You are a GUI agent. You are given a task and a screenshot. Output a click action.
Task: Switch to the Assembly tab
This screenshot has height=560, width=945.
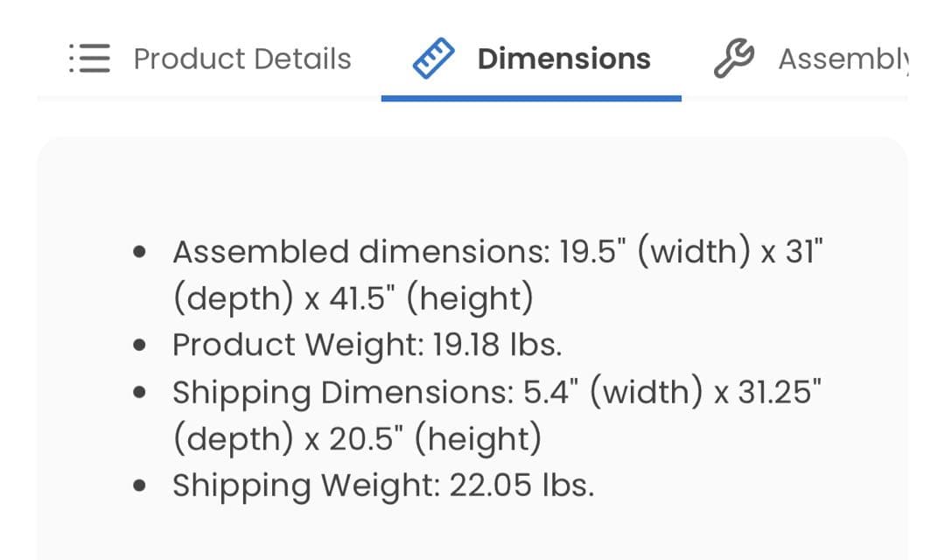point(843,59)
